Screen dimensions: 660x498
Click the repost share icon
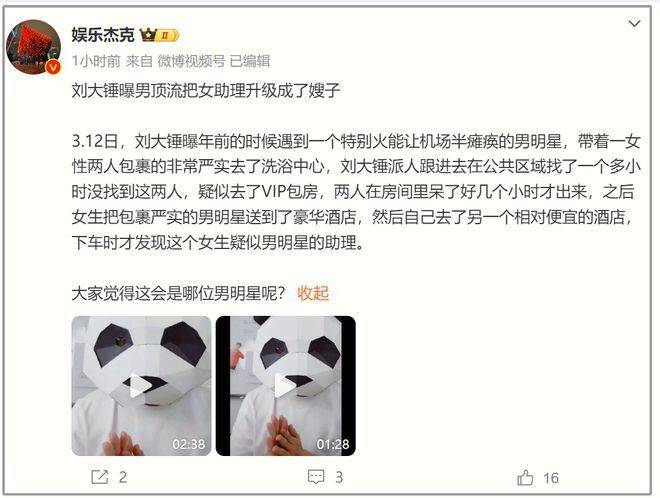[100, 477]
